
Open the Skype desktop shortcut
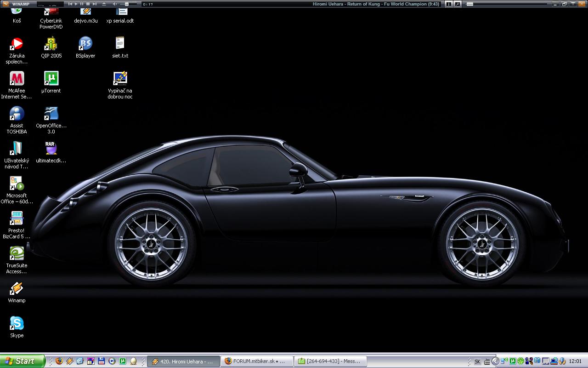click(17, 323)
